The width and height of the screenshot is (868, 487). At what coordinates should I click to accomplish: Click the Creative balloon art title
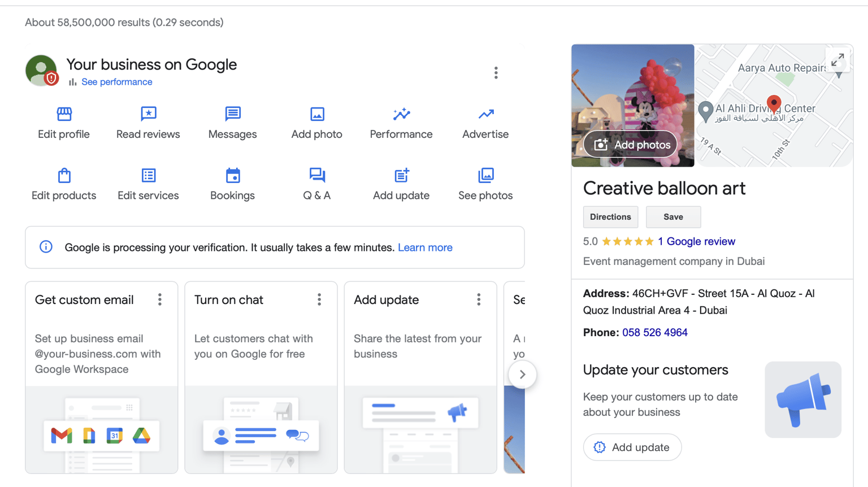click(x=664, y=188)
